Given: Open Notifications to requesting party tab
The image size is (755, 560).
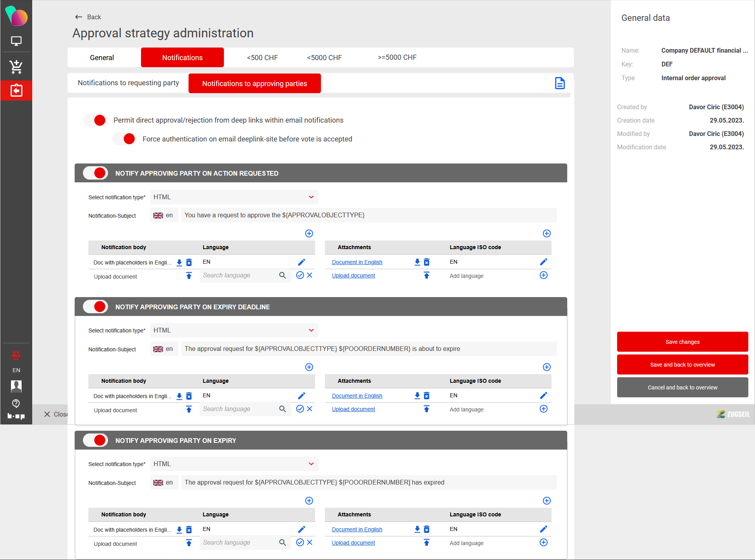Looking at the screenshot, I should coord(128,83).
